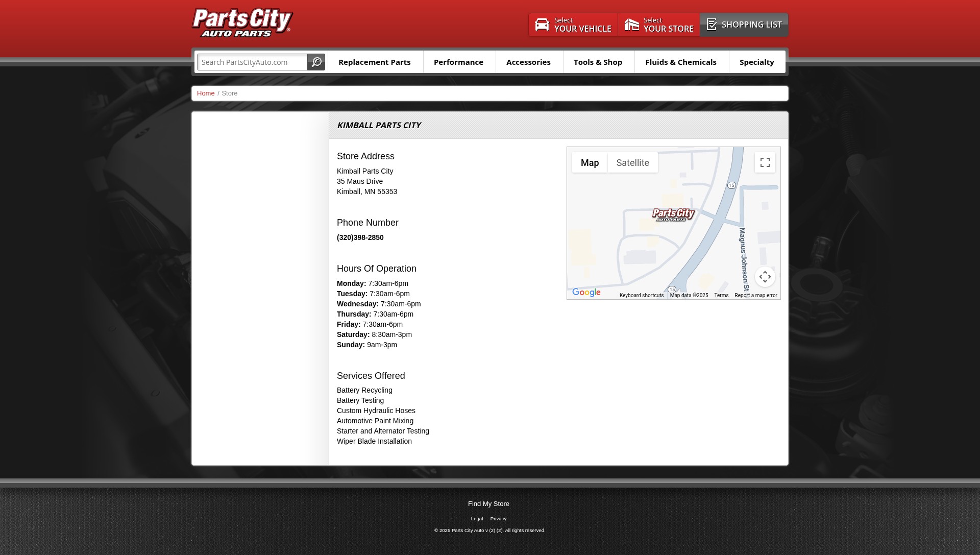This screenshot has width=980, height=555.
Task: Click the Thursday hours row
Action: (x=375, y=314)
